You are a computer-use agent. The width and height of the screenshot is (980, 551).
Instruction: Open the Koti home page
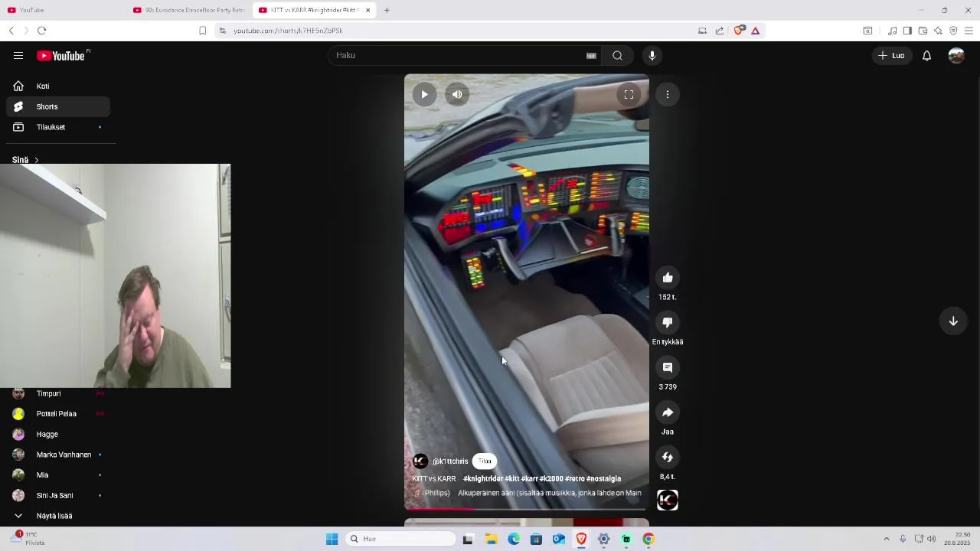(x=58, y=86)
